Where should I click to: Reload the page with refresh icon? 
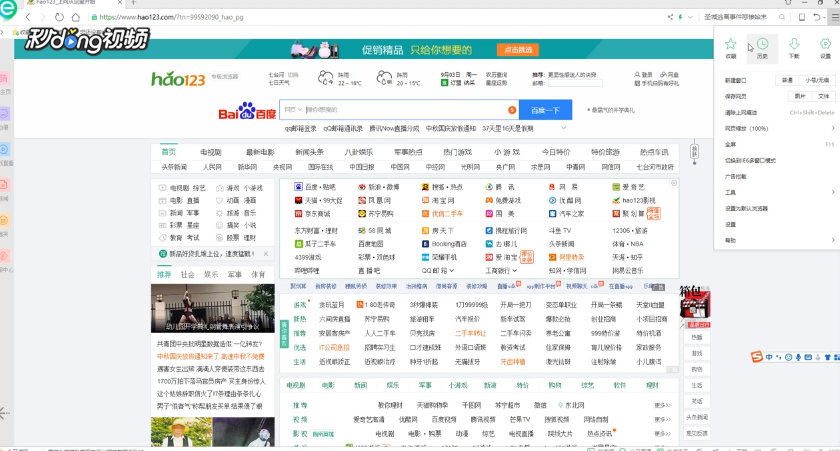[x=59, y=17]
